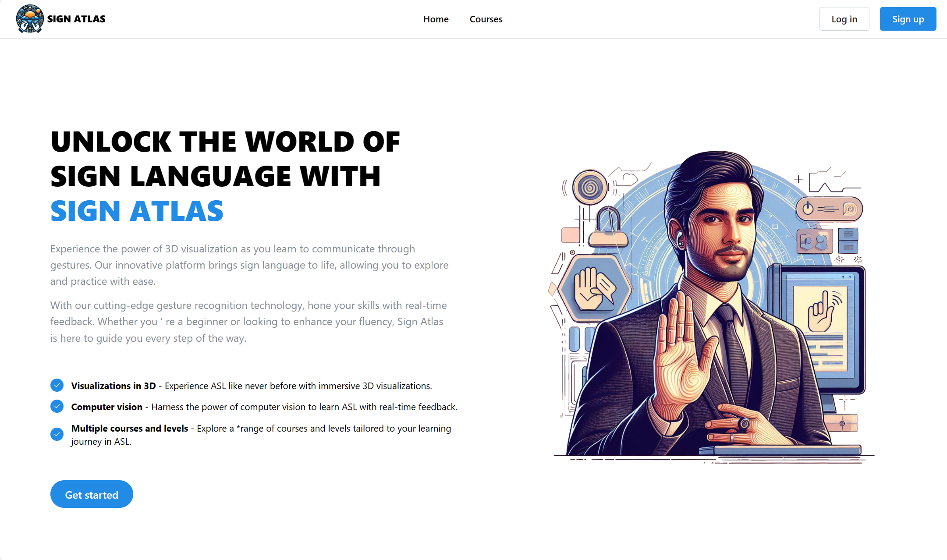Click checkmark icon beside Multiple courses and levels
947x560 pixels.
pos(57,434)
